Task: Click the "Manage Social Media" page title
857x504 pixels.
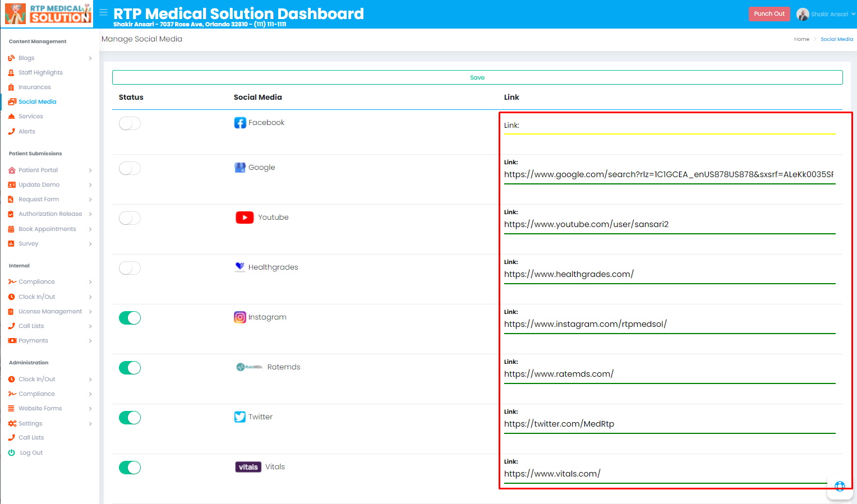Action: [x=142, y=39]
